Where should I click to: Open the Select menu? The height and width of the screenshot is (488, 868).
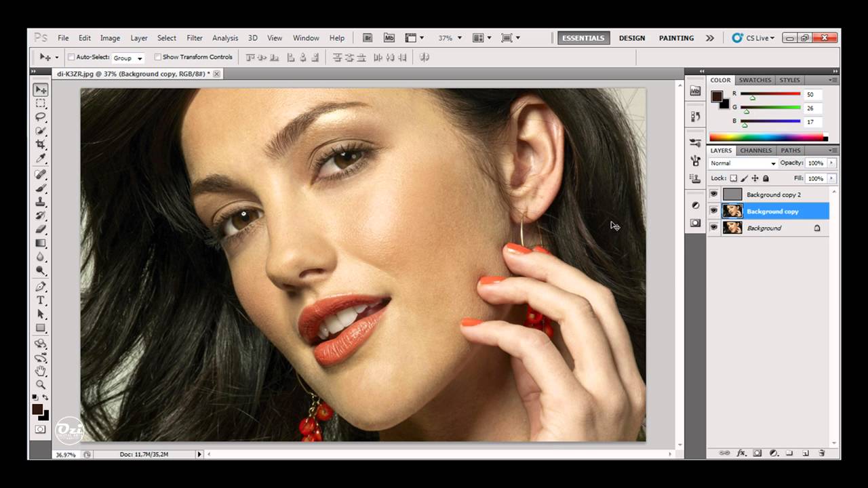point(167,38)
